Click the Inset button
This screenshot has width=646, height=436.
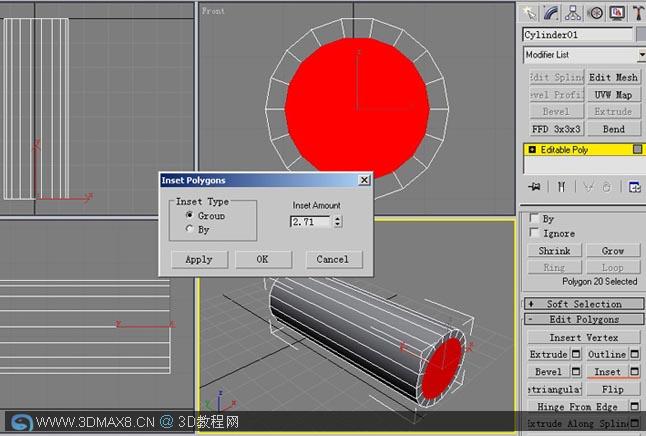[x=607, y=372]
